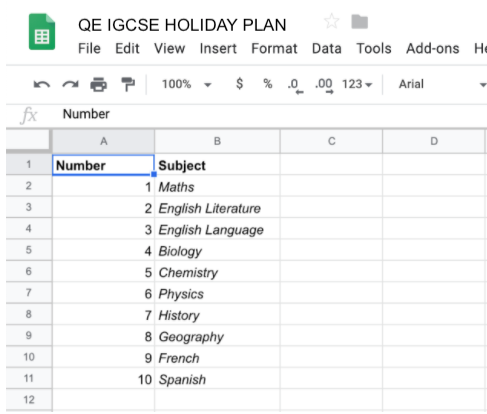Open the Google Sheets home icon

(x=42, y=32)
